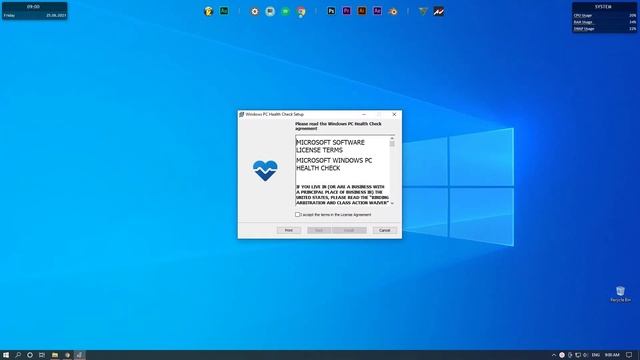This screenshot has width=640, height=360.
Task: Open the Windows Start menu
Action: [x=6, y=355]
